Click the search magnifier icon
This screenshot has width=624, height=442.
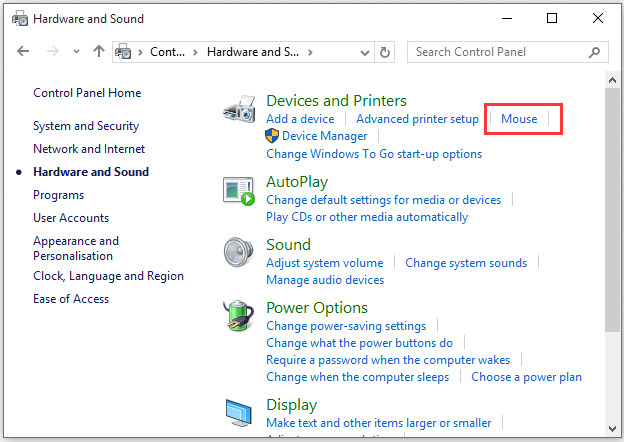pyautogui.click(x=594, y=52)
